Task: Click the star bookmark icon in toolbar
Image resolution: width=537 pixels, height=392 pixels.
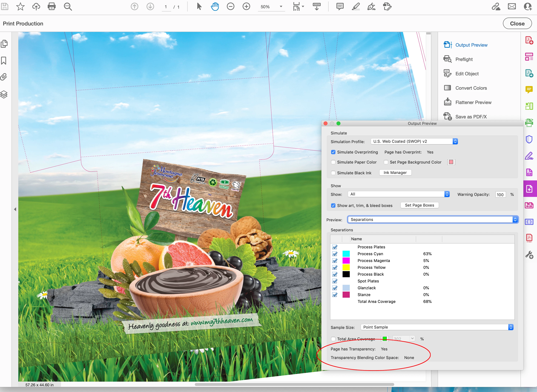Action: (x=20, y=7)
